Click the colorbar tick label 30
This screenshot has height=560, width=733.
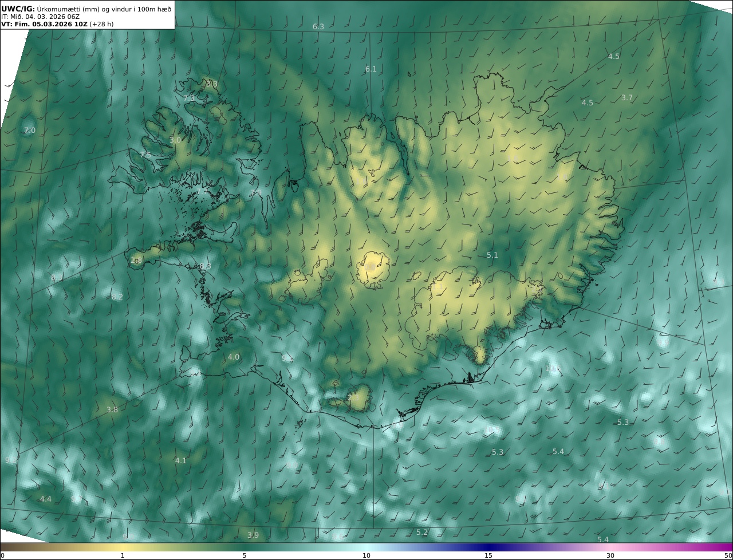610,556
